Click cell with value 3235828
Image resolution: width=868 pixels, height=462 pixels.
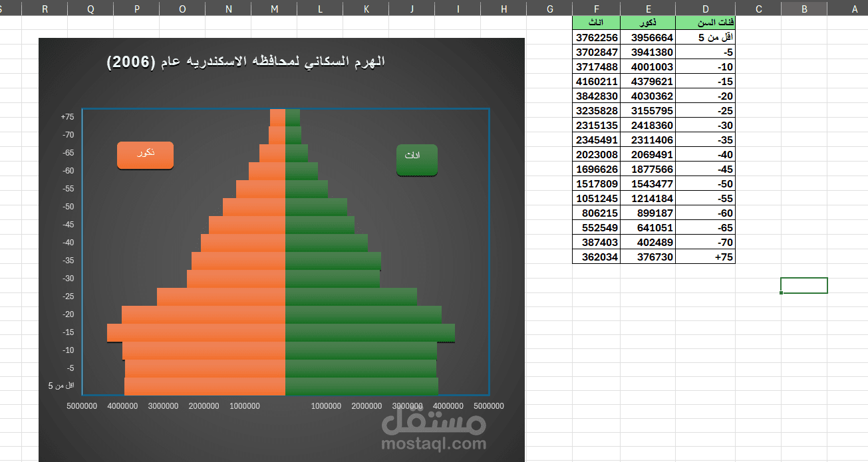click(596, 111)
